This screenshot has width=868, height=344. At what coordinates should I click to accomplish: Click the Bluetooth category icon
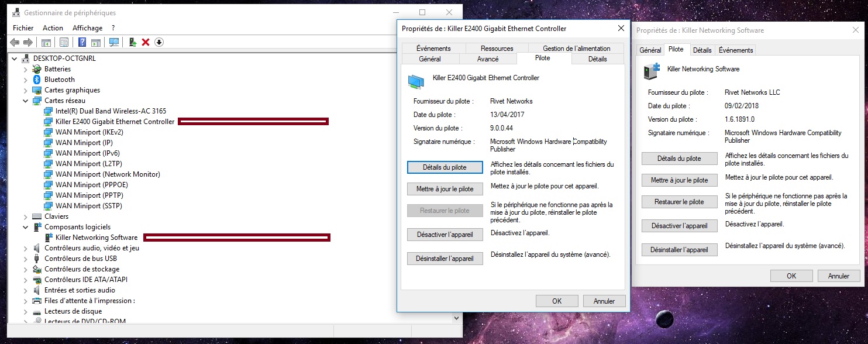pyautogui.click(x=37, y=80)
